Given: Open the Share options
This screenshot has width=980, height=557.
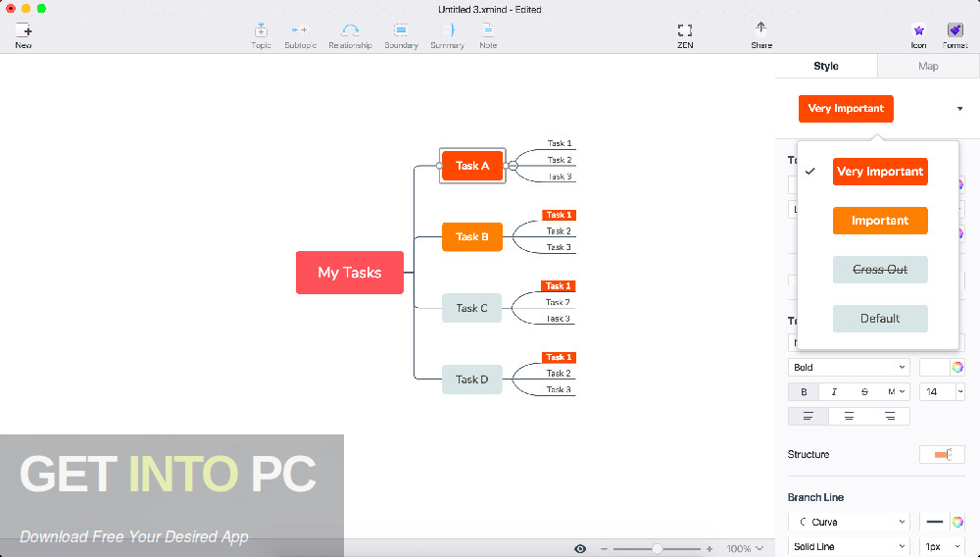Looking at the screenshot, I should tap(760, 35).
